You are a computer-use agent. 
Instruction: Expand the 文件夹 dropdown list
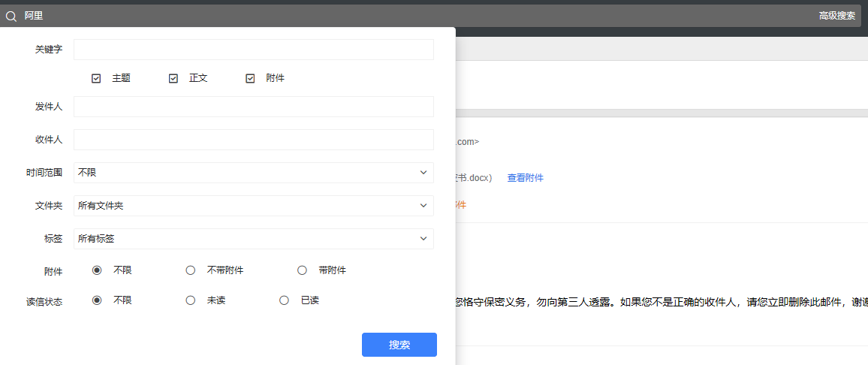coord(253,206)
